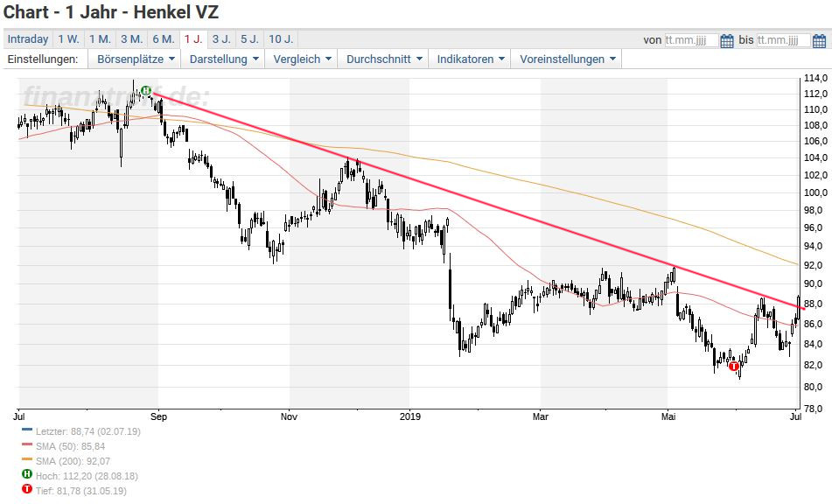This screenshot has width=832, height=504.
Task: Click 'Letzter: 88,74 (02.07.19)' legend text
Action: click(x=88, y=432)
